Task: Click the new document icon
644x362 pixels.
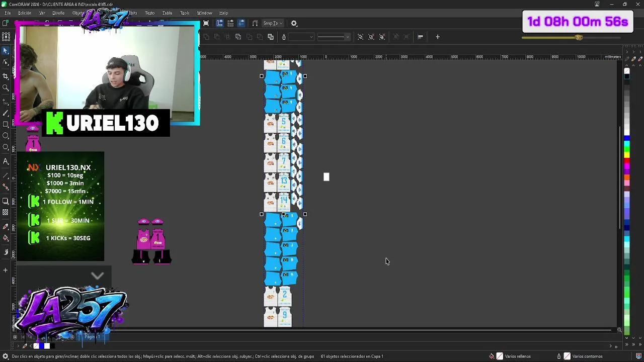Action: [6, 23]
